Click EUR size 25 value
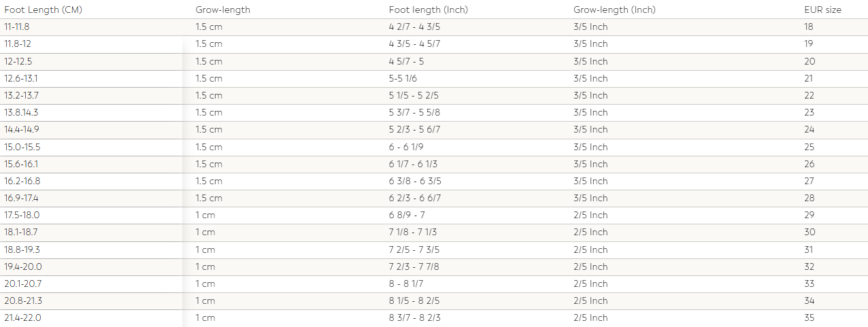 pyautogui.click(x=809, y=147)
